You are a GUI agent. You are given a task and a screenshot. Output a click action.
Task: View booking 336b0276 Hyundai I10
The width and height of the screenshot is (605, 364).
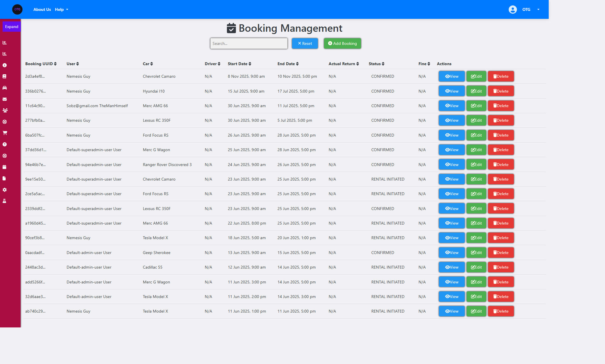[x=452, y=91]
